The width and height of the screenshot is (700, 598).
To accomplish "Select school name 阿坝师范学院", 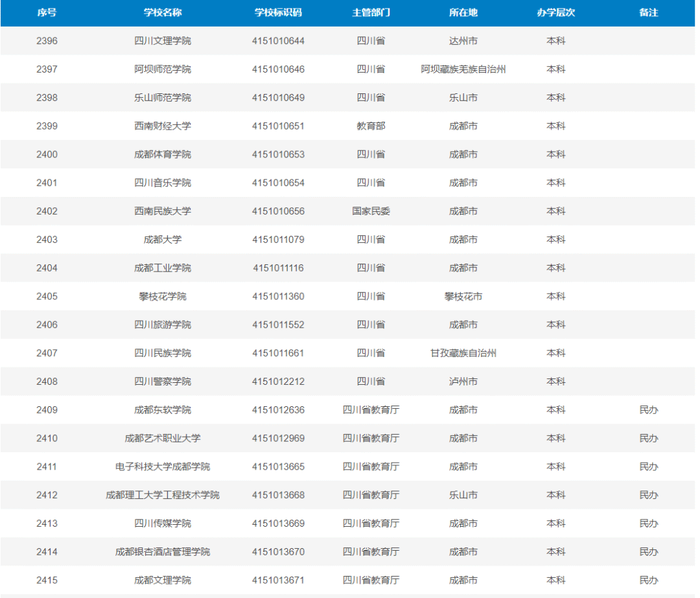I will click(163, 69).
